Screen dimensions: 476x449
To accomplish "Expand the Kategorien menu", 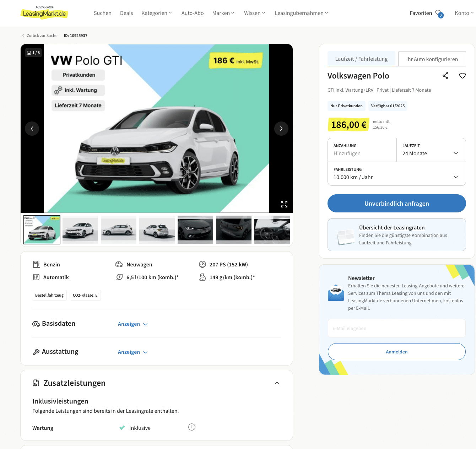I will (157, 13).
